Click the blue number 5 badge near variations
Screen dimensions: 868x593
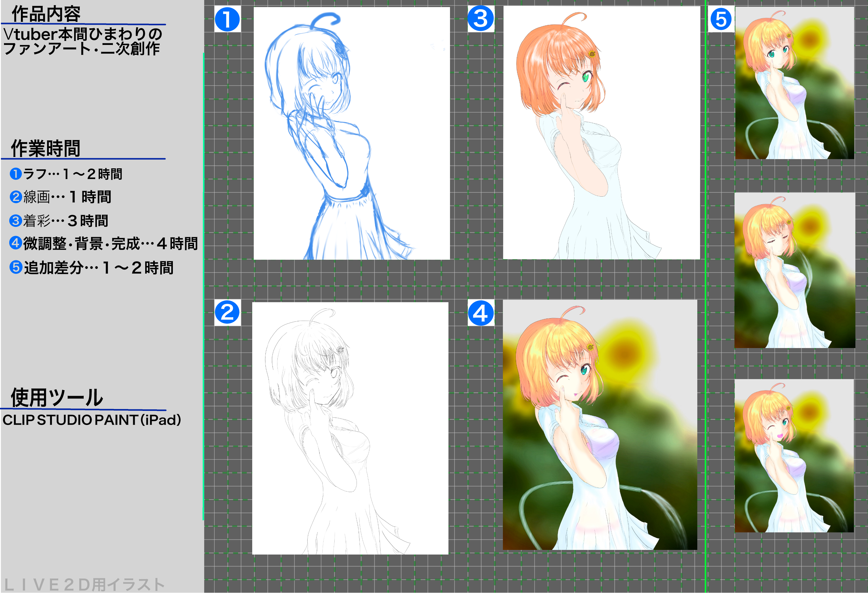[x=721, y=19]
